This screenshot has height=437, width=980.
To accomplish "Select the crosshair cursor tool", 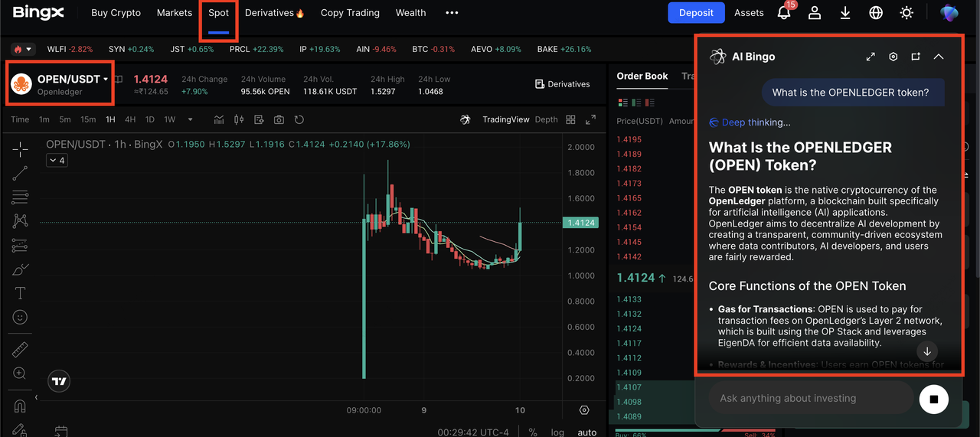I will (20, 149).
